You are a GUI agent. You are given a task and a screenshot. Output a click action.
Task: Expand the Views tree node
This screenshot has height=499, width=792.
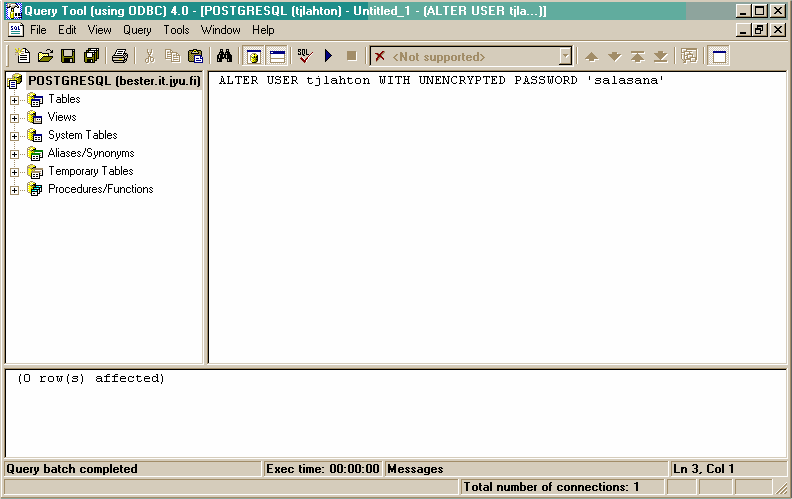(x=15, y=118)
